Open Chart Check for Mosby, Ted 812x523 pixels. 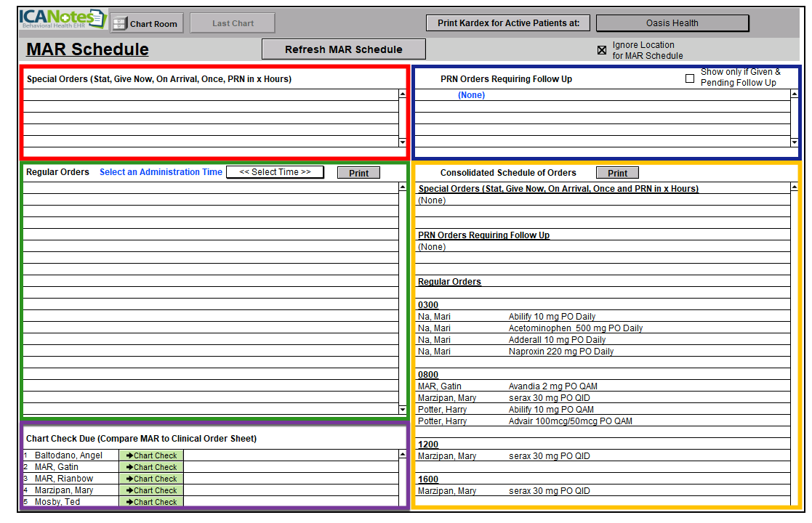tap(151, 501)
